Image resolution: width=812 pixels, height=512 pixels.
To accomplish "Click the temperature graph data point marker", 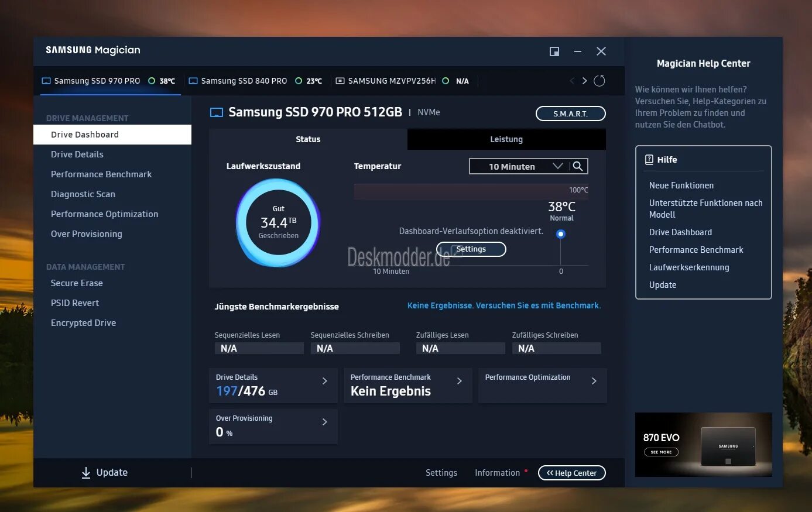I will coord(561,234).
